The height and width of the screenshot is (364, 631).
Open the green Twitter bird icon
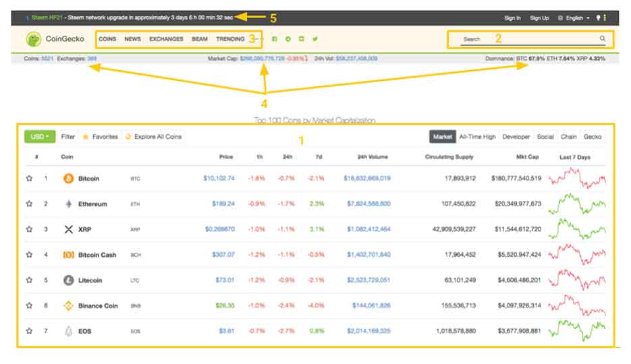pyautogui.click(x=315, y=39)
